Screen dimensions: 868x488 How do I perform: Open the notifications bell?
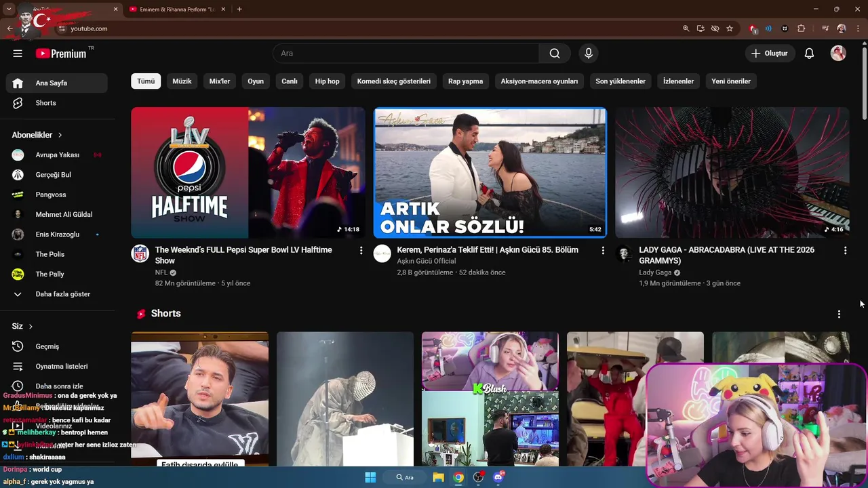[x=809, y=54]
